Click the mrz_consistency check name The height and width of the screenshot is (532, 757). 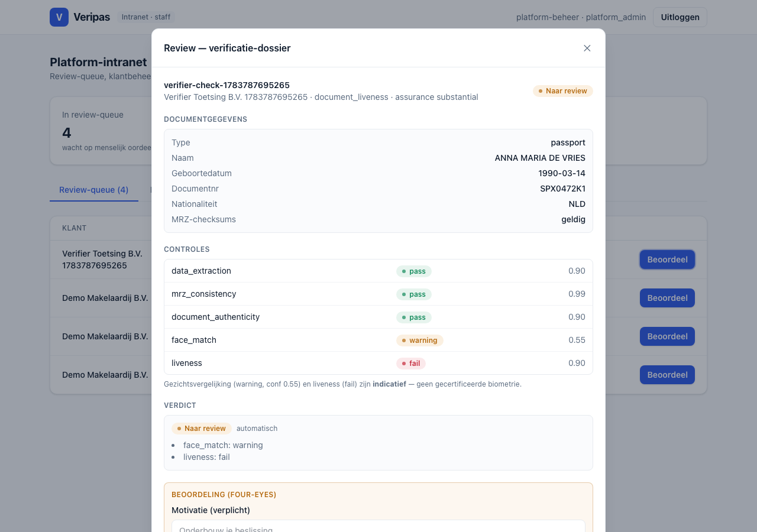pyautogui.click(x=203, y=294)
